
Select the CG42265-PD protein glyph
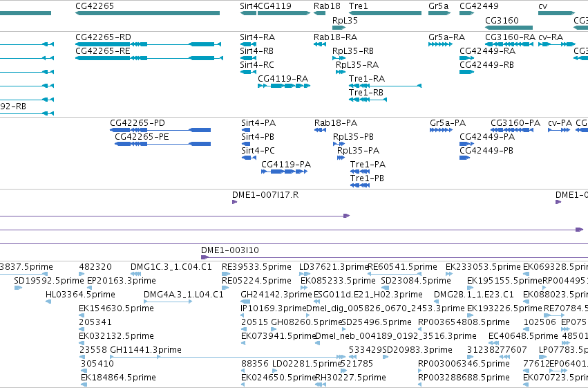click(160, 130)
